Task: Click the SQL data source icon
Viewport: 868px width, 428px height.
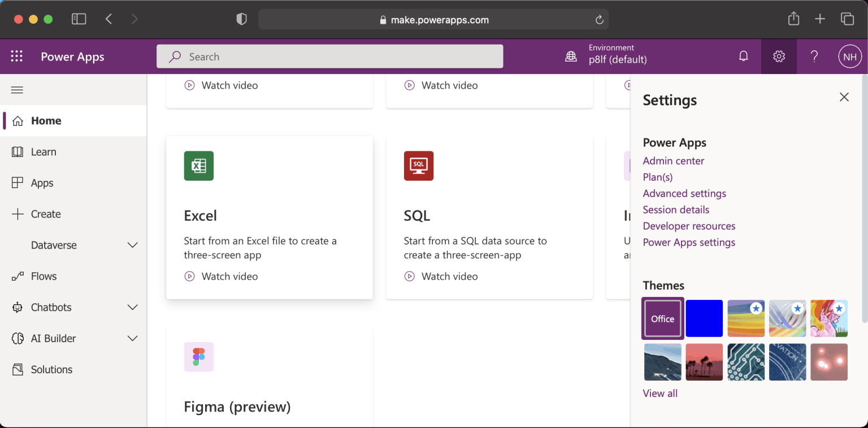Action: [418, 165]
